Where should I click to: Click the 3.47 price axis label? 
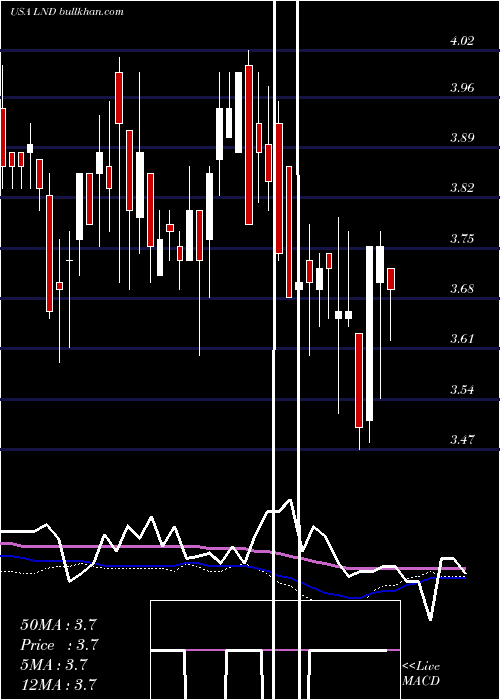[462, 440]
